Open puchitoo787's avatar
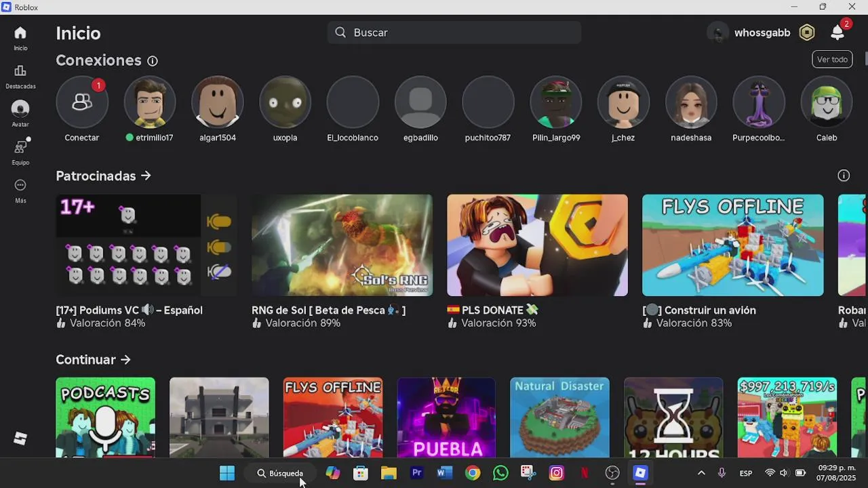The width and height of the screenshot is (868, 488). coord(488,102)
